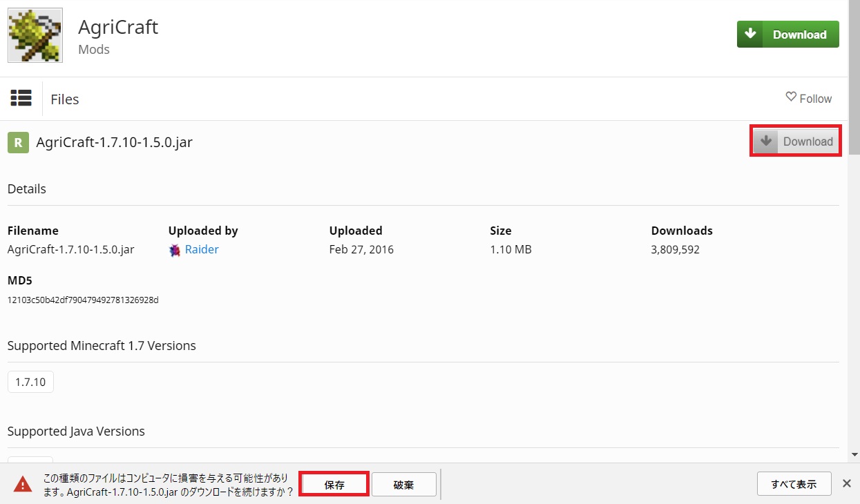Click the 保存 button in download bar
The height and width of the screenshot is (504, 860).
334,485
